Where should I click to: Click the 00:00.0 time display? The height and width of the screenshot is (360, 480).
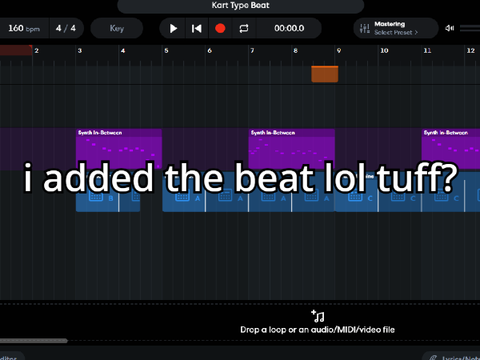(289, 28)
